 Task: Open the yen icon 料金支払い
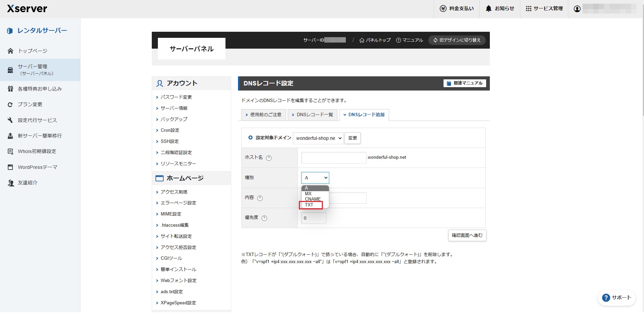click(x=443, y=8)
